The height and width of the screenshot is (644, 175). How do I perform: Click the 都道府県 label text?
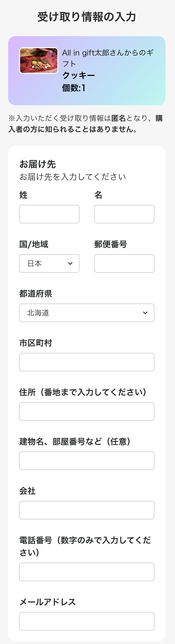pos(36,294)
